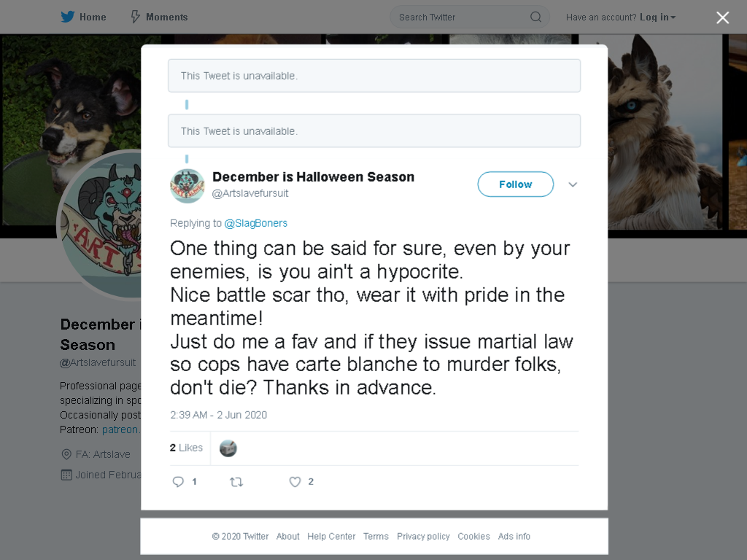Close the tweet overlay with the X
This screenshot has height=560, width=747.
(722, 17)
